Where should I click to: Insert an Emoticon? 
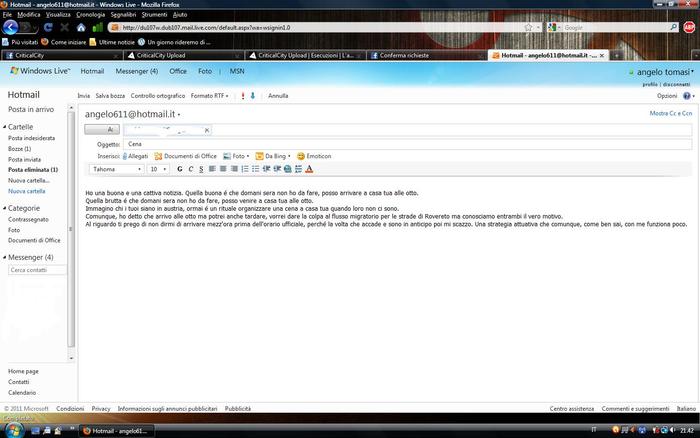(x=314, y=156)
